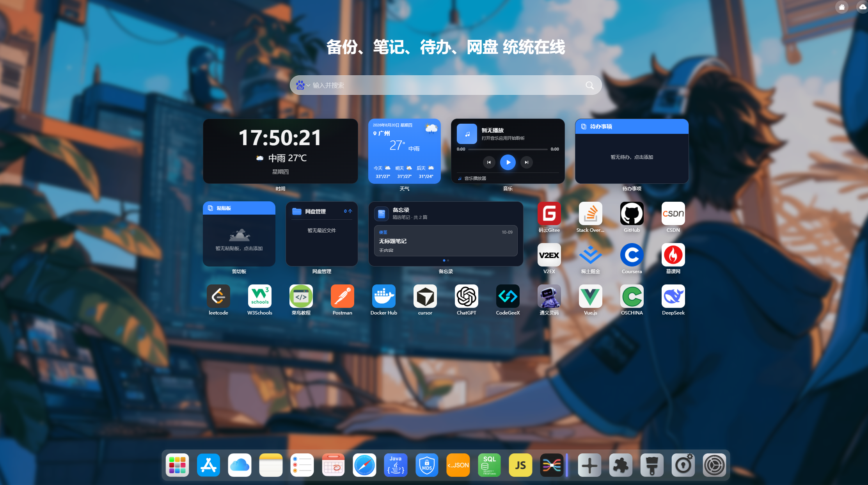Launch the Coursera shortcut icon
This screenshot has height=485, width=868.
click(x=632, y=255)
